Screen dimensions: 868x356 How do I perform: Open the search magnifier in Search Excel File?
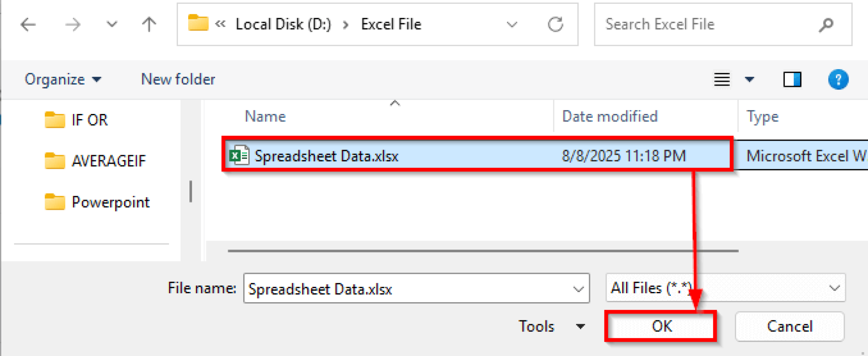825,24
